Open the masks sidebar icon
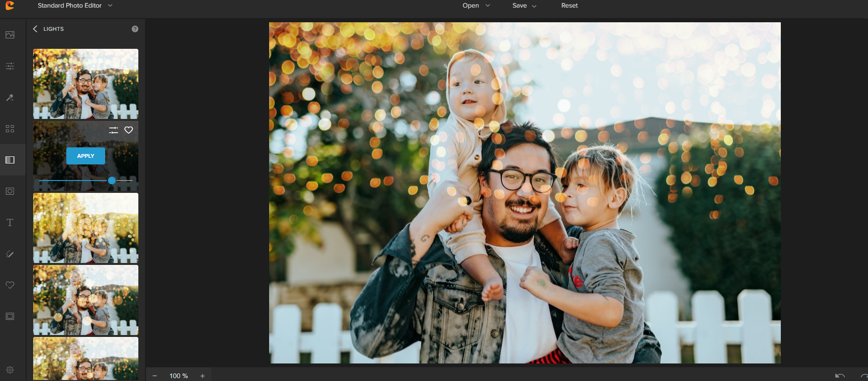The image size is (868, 381). pyautogui.click(x=10, y=191)
